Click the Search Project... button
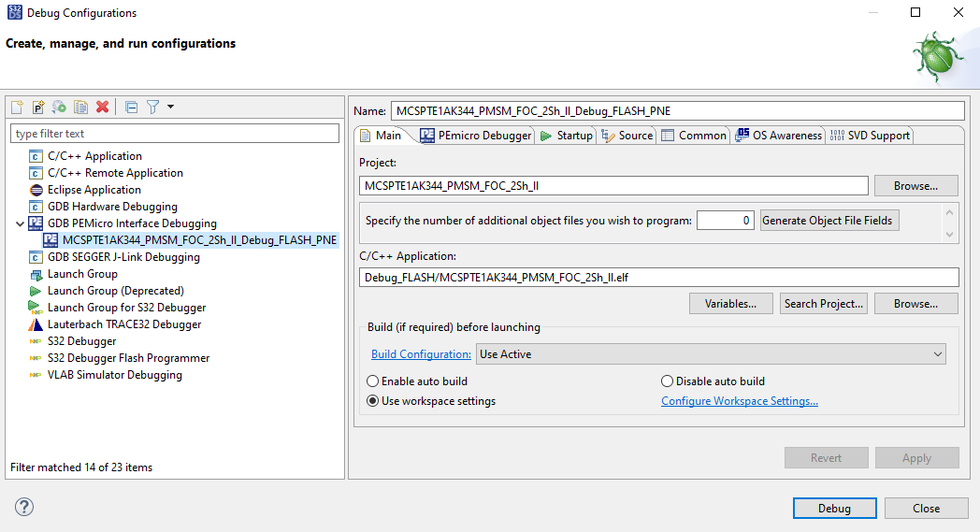 click(824, 304)
